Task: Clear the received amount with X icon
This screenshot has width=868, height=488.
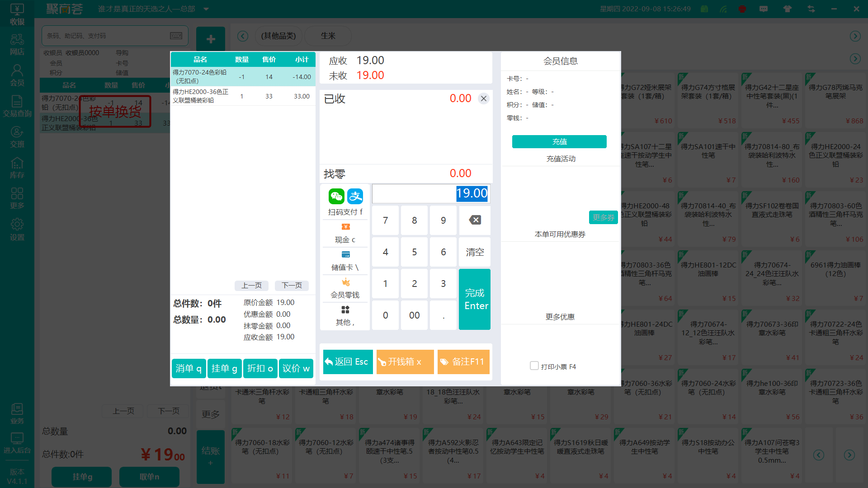Action: [484, 99]
